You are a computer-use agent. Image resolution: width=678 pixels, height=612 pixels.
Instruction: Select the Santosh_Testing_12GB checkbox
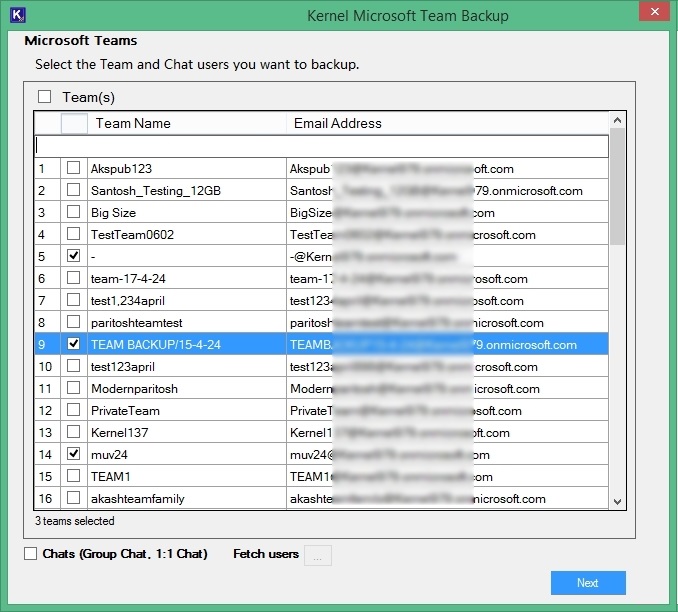[74, 190]
